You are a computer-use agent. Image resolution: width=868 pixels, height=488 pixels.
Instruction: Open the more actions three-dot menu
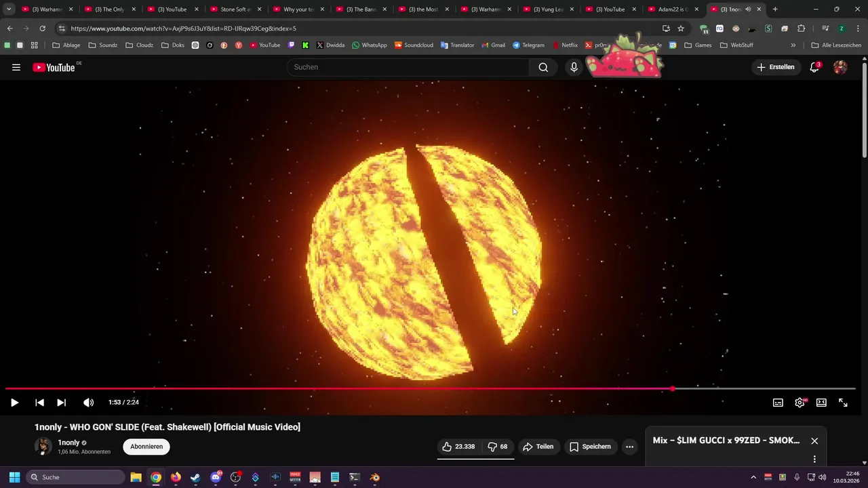click(629, 447)
